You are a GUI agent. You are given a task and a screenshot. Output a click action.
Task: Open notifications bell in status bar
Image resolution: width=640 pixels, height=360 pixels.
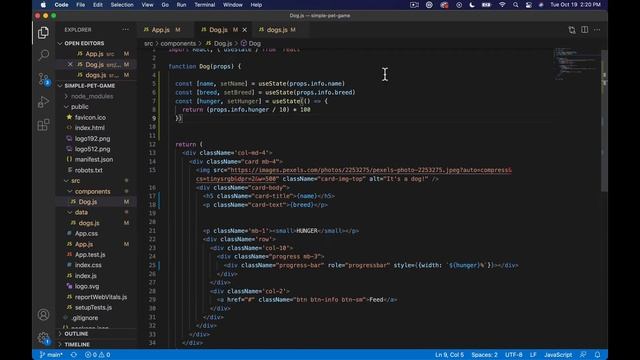tap(598, 355)
